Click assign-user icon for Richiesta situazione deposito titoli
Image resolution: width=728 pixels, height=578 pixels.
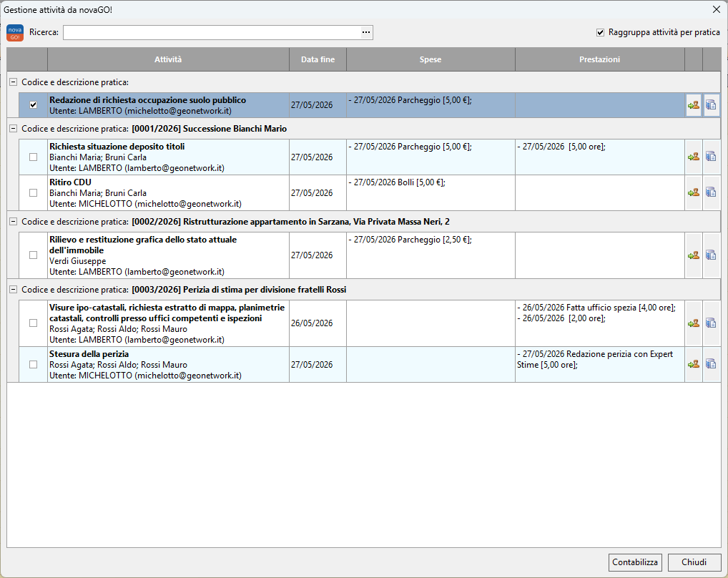[694, 157]
